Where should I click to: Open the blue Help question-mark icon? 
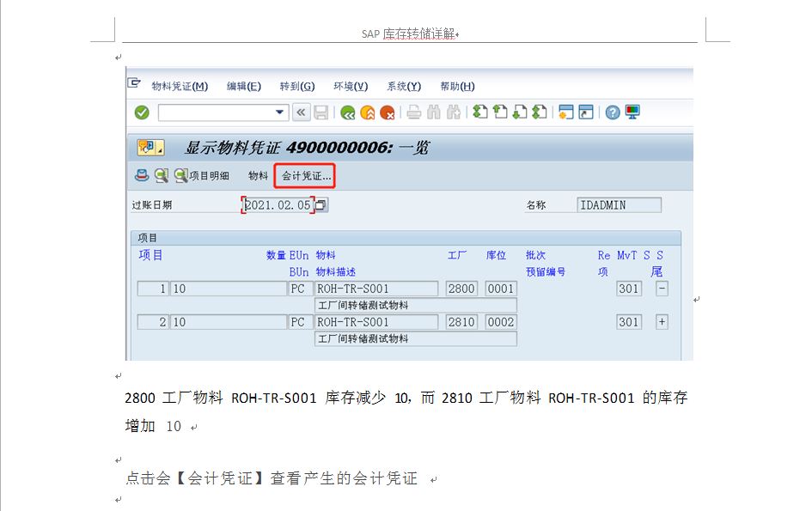(613, 113)
